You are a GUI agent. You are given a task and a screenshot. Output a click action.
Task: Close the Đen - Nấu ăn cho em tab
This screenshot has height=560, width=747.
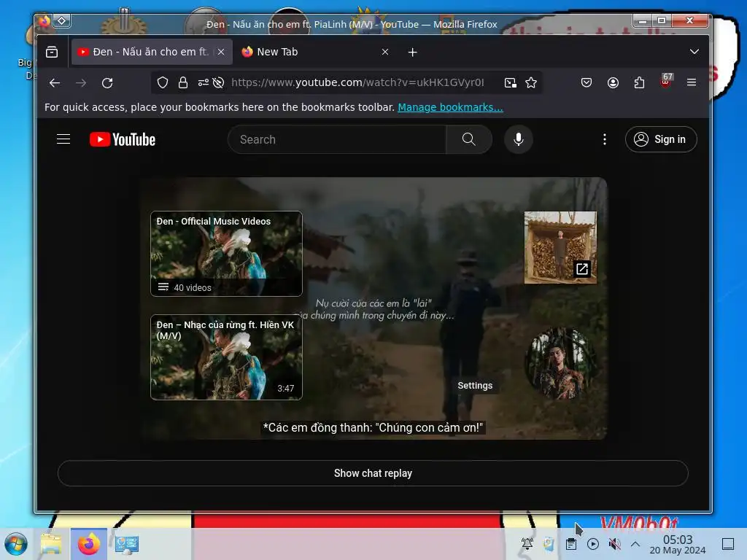221,52
